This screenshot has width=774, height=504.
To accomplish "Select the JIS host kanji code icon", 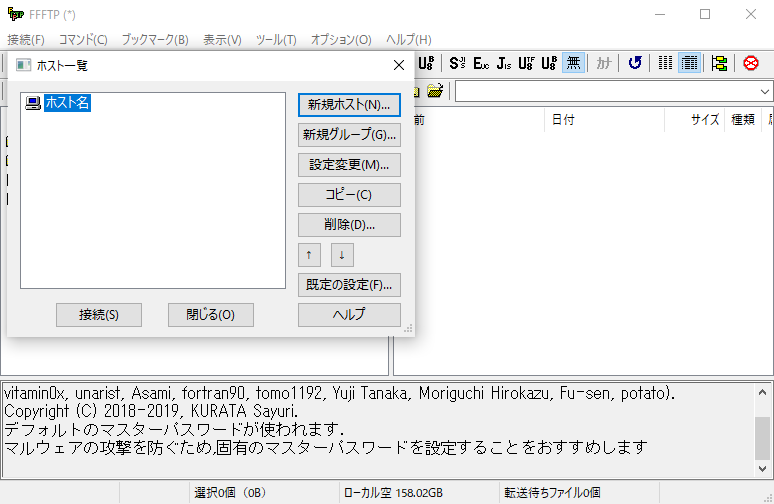I will (x=503, y=63).
